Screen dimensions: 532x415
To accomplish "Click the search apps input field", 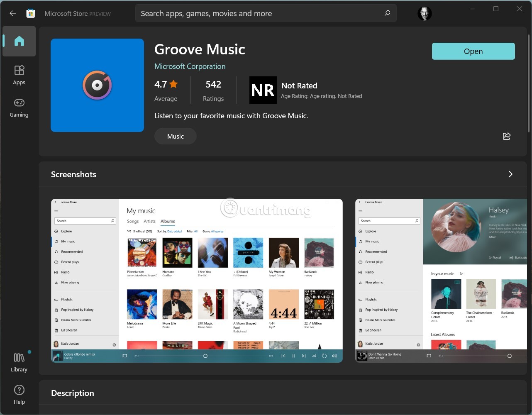I will (x=266, y=13).
